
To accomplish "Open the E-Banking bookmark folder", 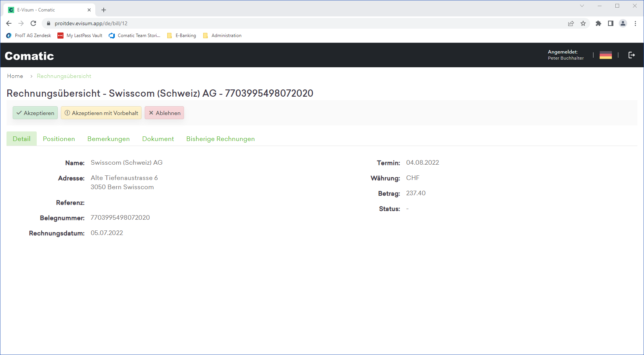I will coord(182,36).
